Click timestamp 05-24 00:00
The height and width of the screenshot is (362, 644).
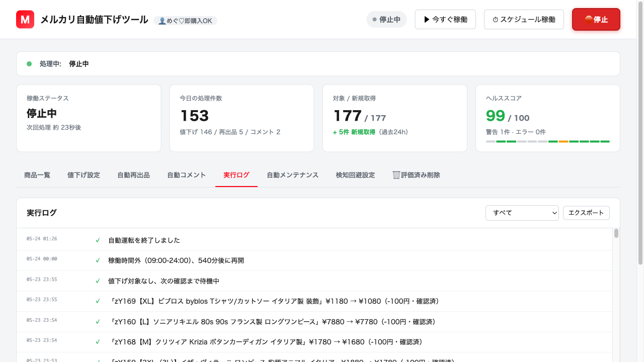click(x=42, y=259)
